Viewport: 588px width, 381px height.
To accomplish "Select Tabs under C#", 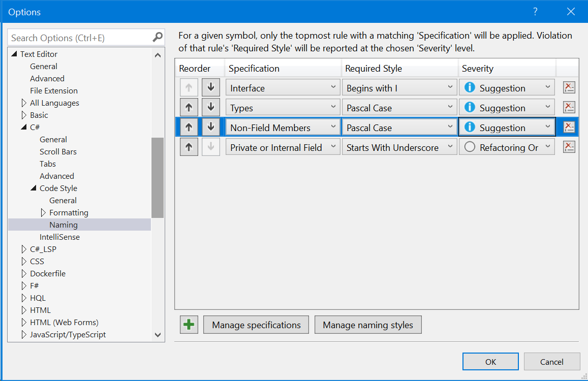I will 48,164.
